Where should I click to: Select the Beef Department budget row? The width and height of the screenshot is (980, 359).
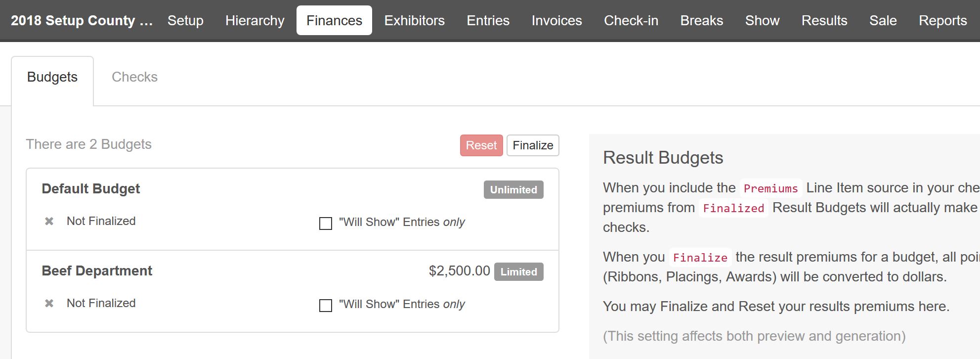(97, 270)
